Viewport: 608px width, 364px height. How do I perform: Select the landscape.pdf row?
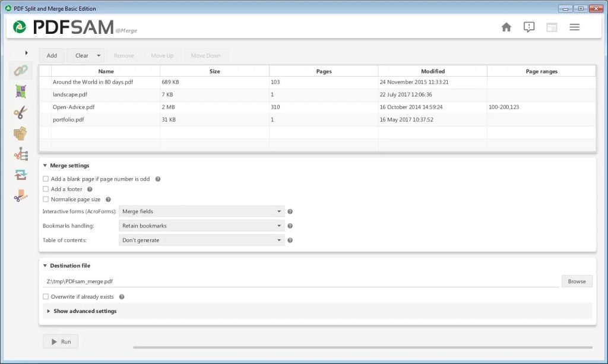click(318, 94)
